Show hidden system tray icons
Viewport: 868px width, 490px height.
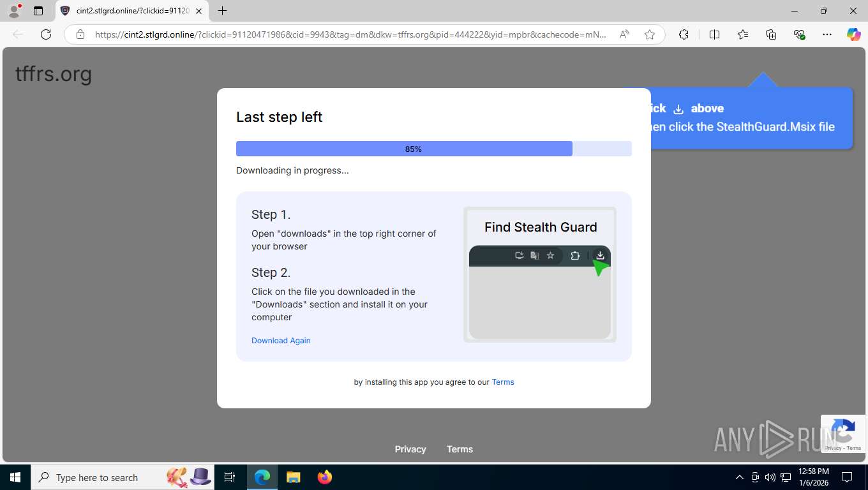739,477
